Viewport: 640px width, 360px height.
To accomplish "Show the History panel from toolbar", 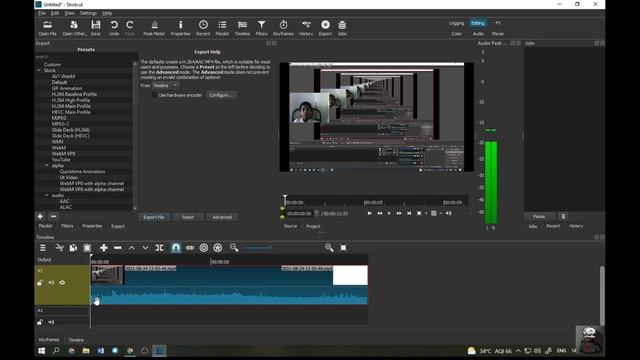I will pos(306,28).
